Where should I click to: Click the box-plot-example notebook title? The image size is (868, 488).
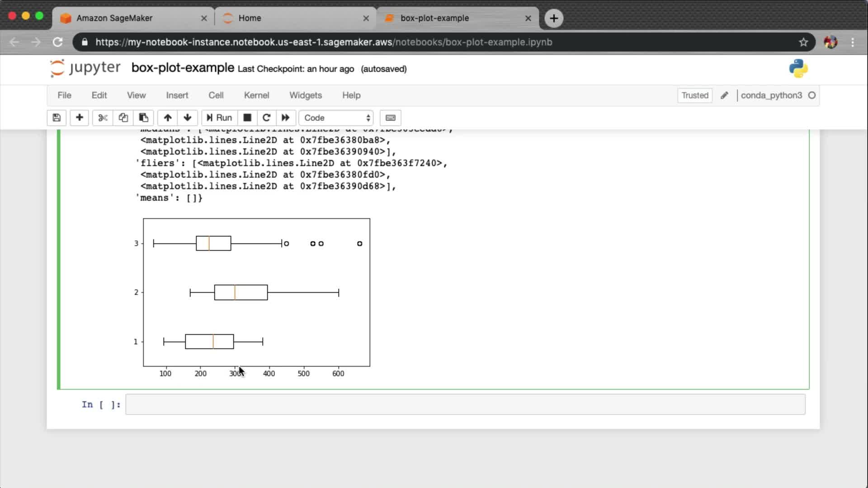(183, 68)
